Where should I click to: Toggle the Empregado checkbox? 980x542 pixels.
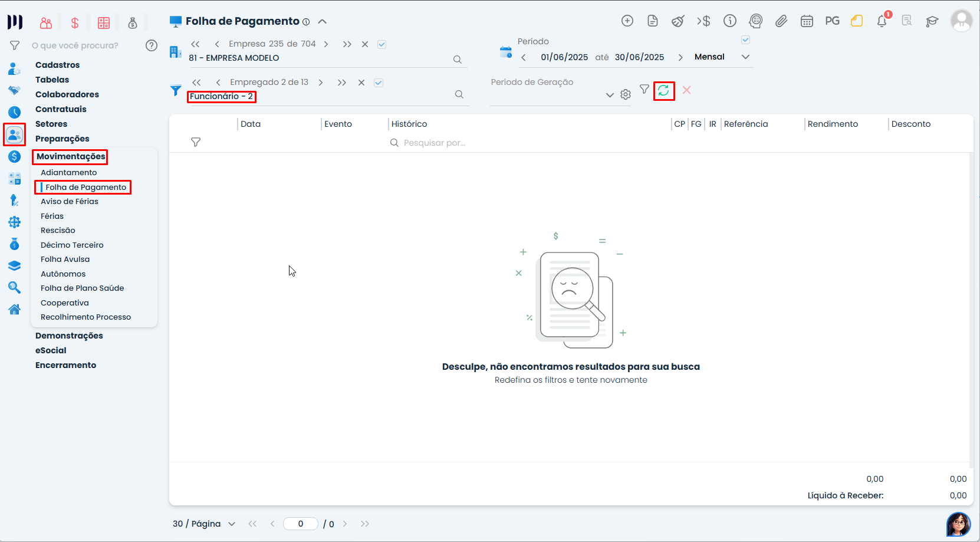(379, 83)
